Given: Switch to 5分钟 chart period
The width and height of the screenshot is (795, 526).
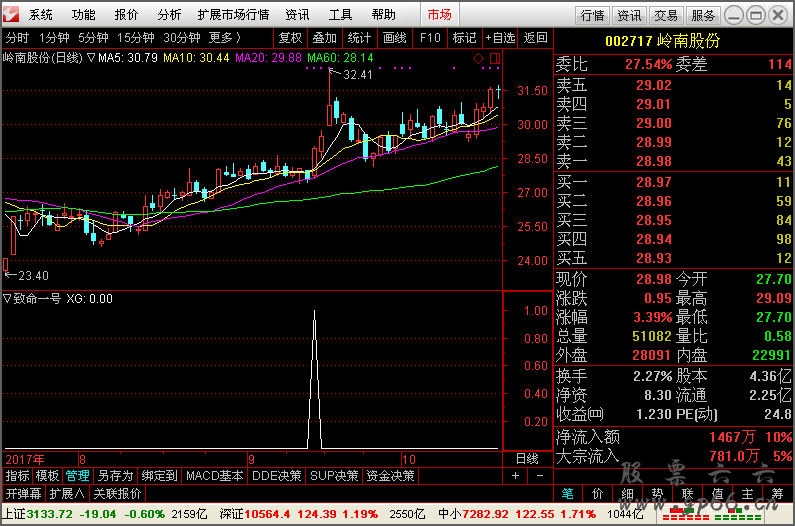Looking at the screenshot, I should coord(93,38).
